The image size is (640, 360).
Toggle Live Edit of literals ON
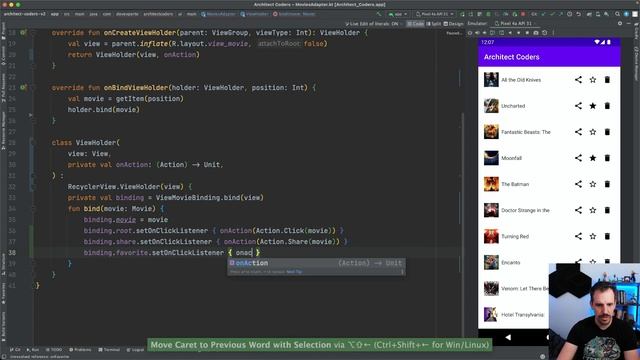pyautogui.click(x=372, y=24)
